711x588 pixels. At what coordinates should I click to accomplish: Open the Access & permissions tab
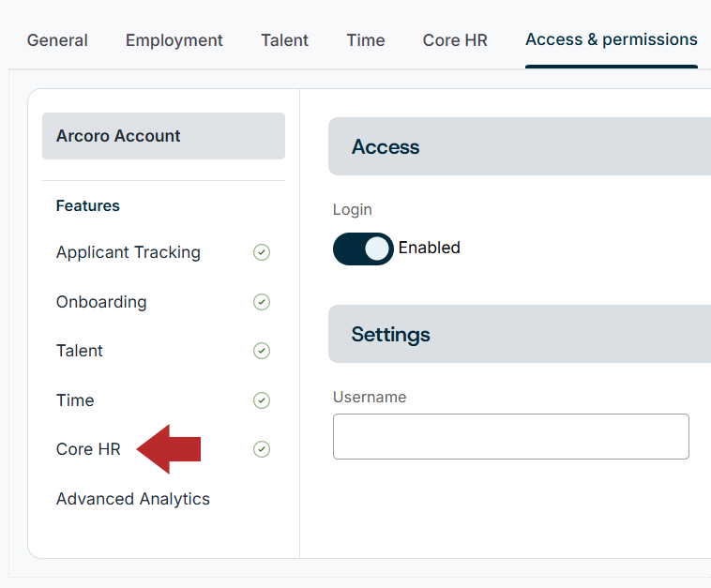pyautogui.click(x=612, y=40)
